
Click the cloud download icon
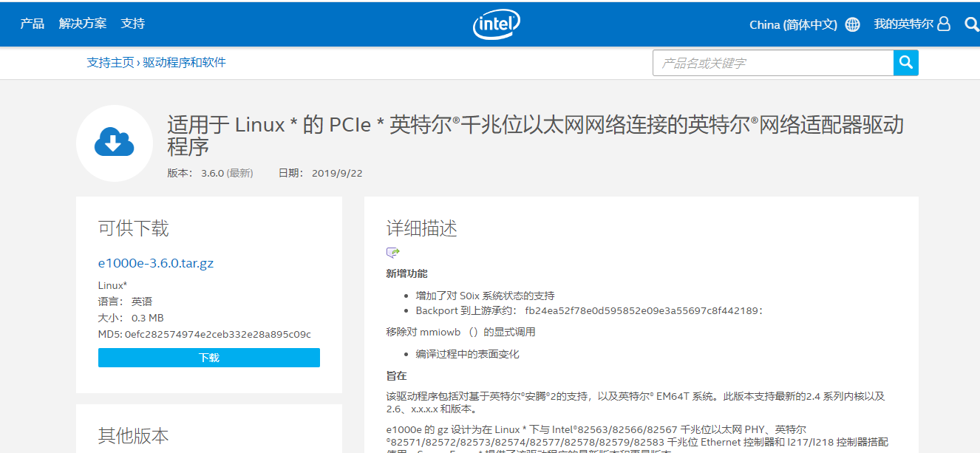coord(115,143)
